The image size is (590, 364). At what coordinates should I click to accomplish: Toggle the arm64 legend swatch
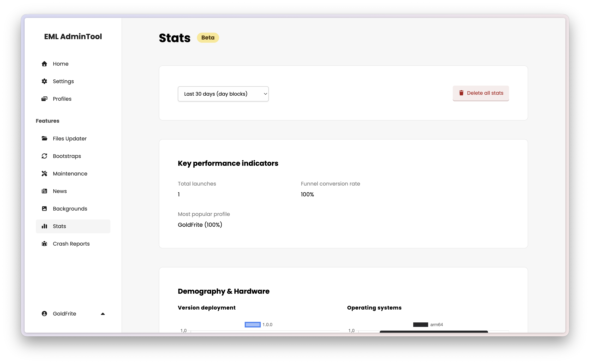[x=420, y=325]
